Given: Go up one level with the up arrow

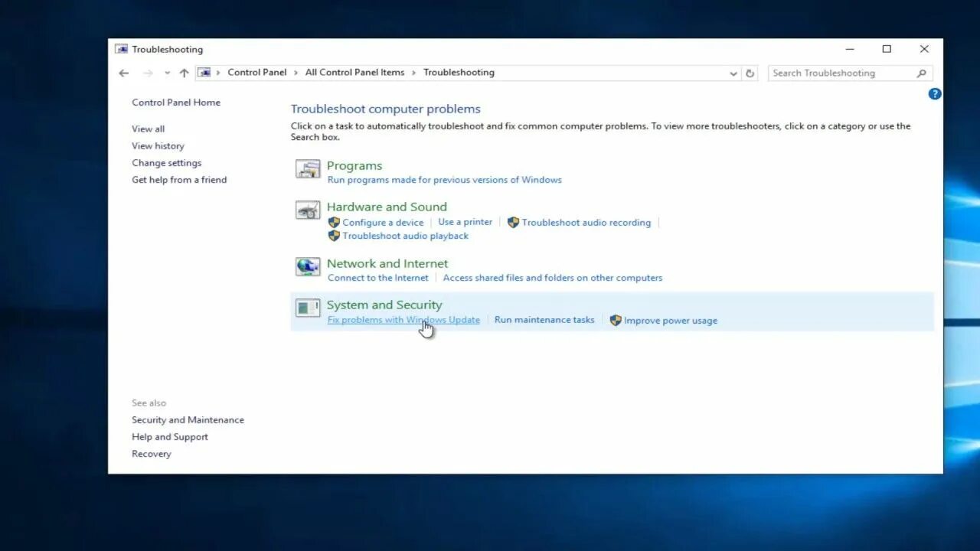Looking at the screenshot, I should pos(184,73).
